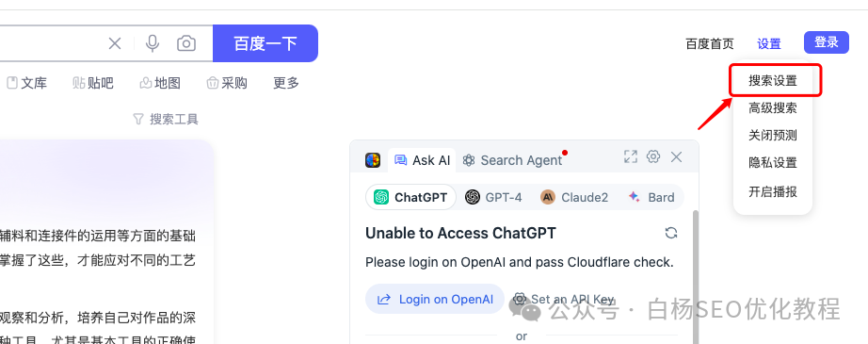Screen dimensions: 868x344
Task: Open the 设置 dropdown menu
Action: click(769, 43)
